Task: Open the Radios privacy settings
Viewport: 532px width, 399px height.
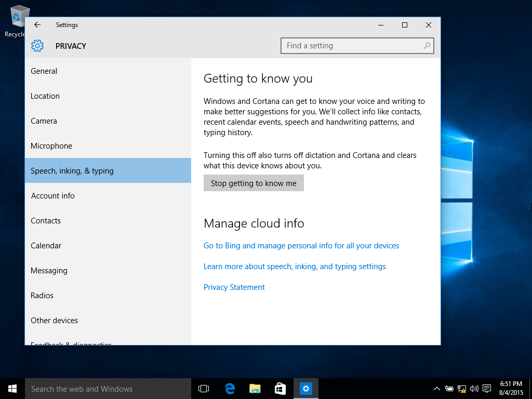Action: [108, 296]
